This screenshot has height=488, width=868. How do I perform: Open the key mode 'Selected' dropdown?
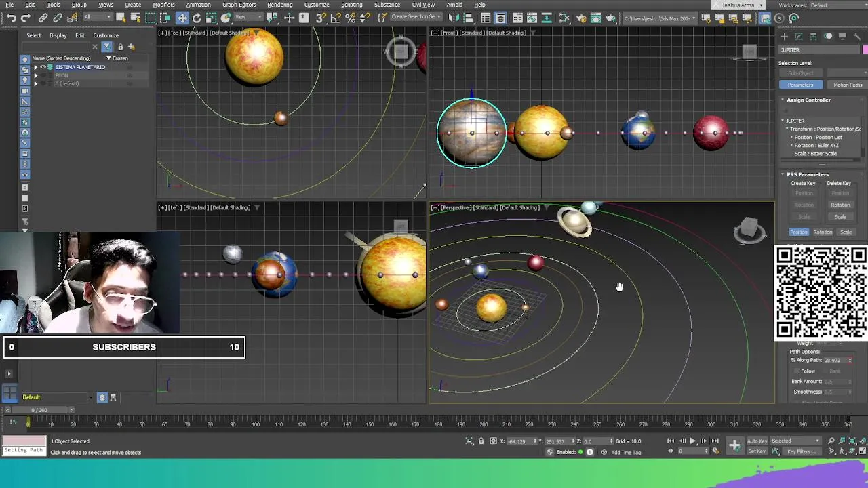point(795,441)
